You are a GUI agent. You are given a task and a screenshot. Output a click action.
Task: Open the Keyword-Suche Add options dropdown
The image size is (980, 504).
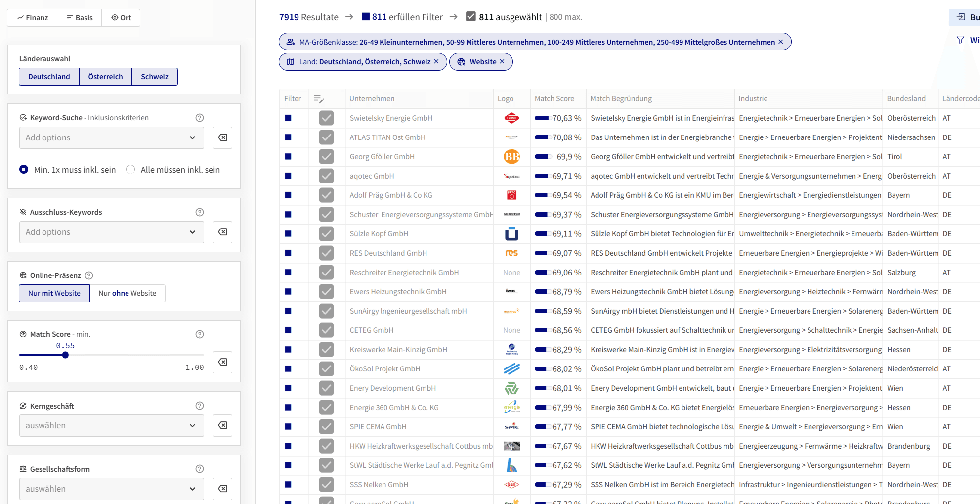pyautogui.click(x=112, y=137)
